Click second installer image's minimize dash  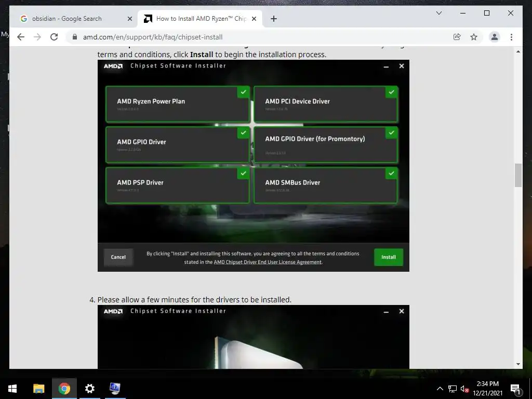(386, 312)
